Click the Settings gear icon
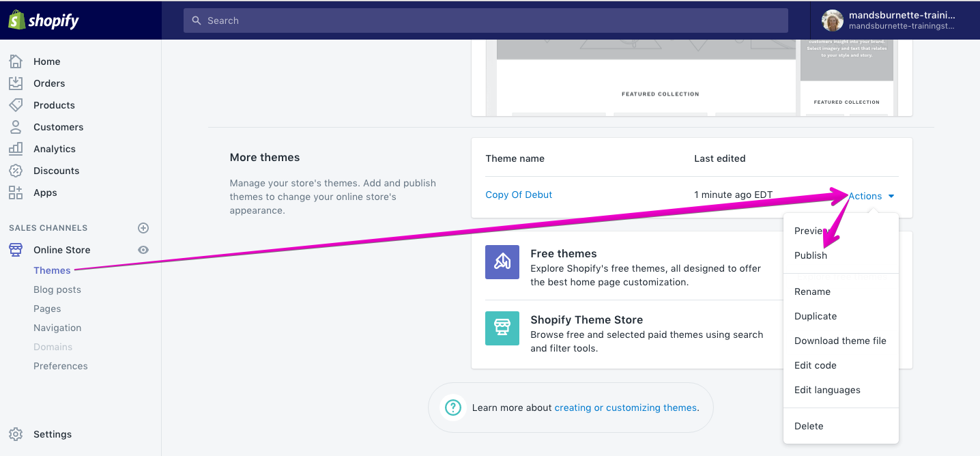This screenshot has width=980, height=456. pyautogui.click(x=16, y=434)
